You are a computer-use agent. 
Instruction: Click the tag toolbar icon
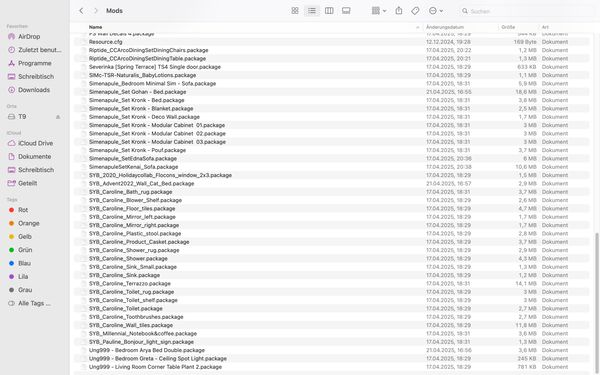point(415,11)
